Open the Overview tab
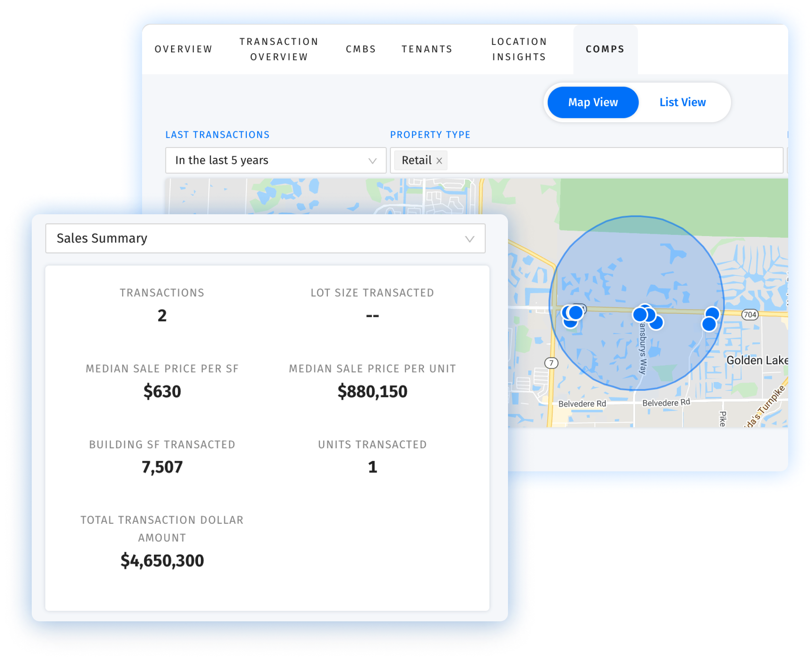 tap(183, 49)
